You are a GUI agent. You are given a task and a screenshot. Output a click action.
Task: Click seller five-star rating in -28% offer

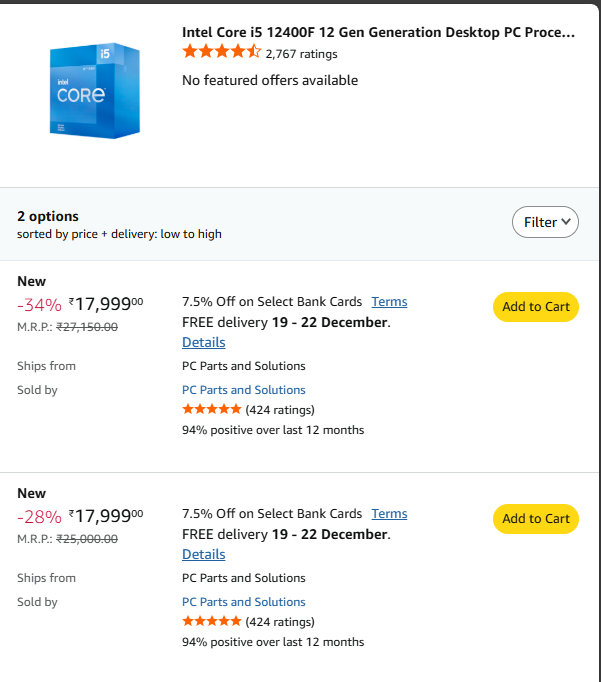click(x=211, y=622)
